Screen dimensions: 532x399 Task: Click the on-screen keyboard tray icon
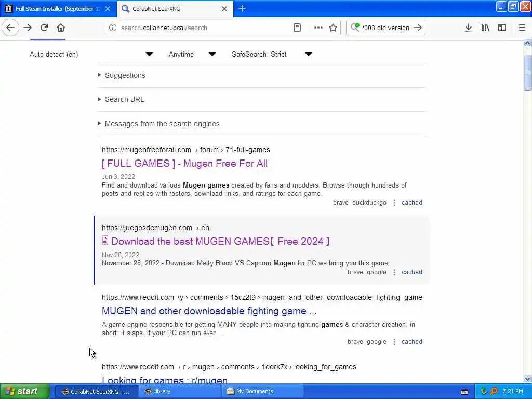click(464, 392)
